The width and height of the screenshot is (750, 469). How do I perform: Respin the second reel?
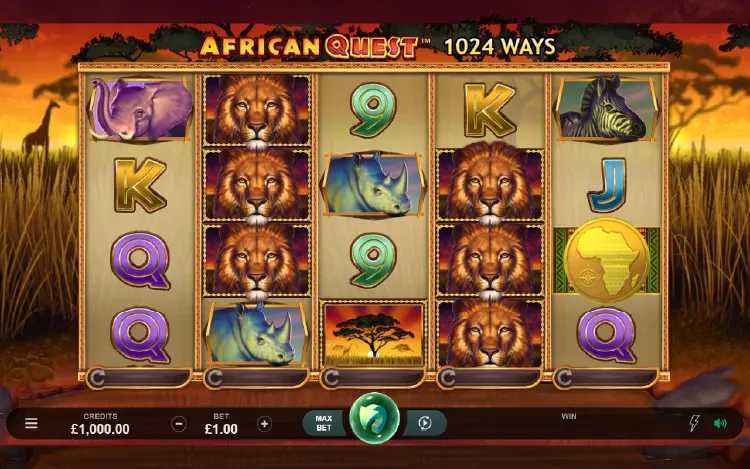[256, 378]
